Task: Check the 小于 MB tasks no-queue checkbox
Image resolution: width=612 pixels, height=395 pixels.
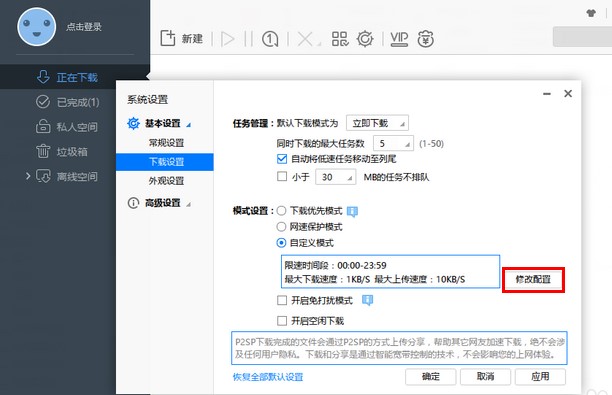Action: pos(282,176)
